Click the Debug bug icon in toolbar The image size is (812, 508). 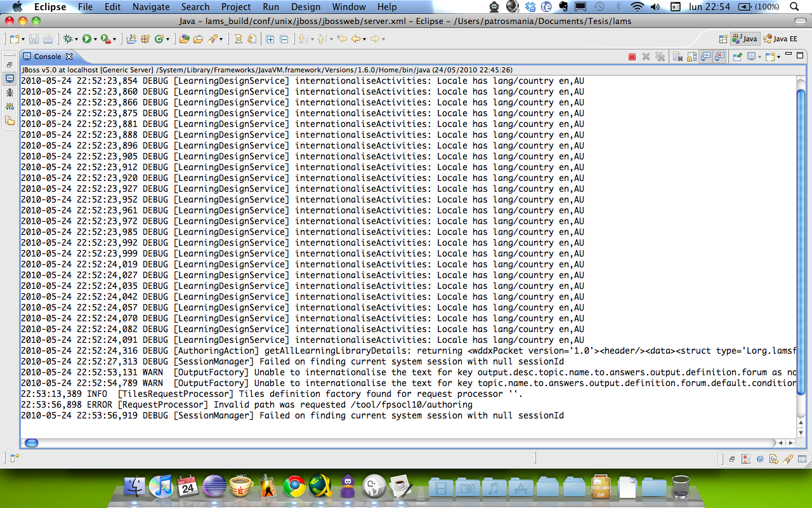67,39
